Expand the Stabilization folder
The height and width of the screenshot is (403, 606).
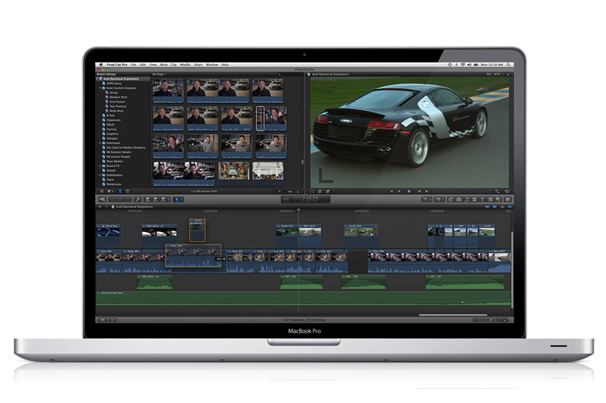click(101, 175)
